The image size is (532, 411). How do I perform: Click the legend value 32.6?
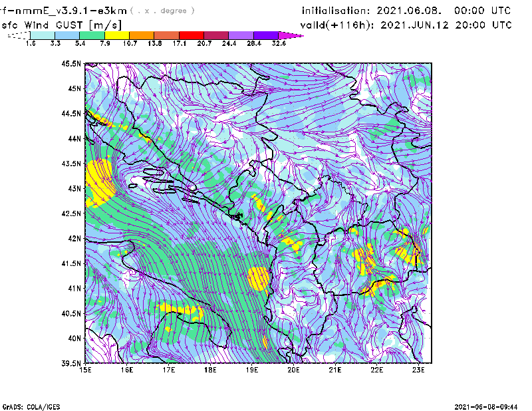[279, 43]
